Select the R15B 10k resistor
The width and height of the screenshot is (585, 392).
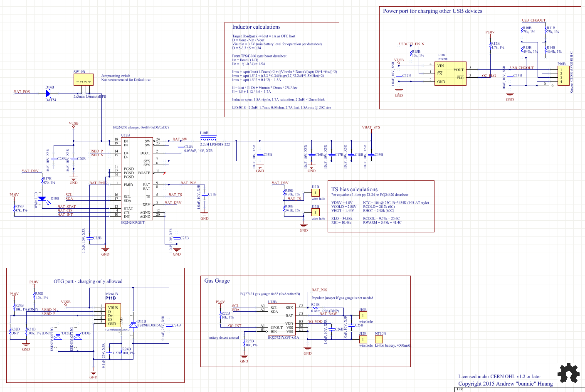click(x=411, y=54)
